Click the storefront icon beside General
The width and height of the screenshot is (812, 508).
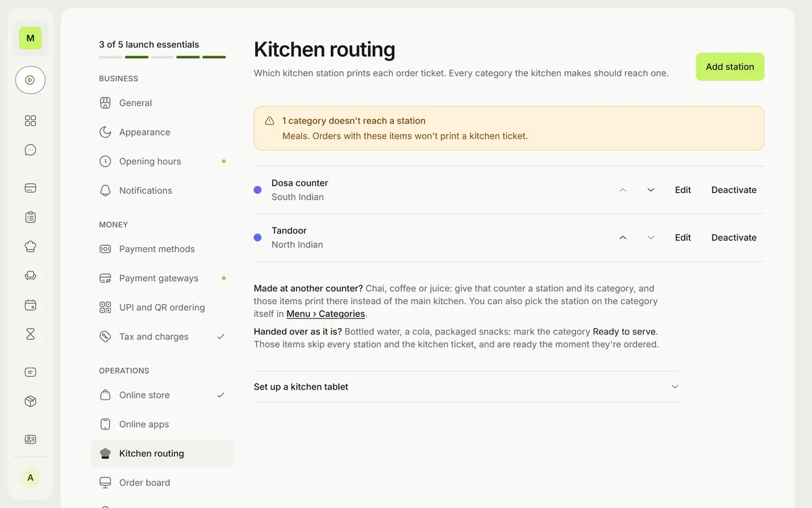click(105, 103)
